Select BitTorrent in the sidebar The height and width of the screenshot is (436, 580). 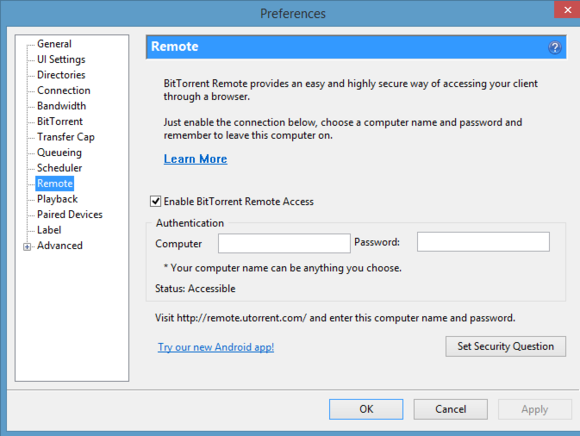(x=60, y=121)
